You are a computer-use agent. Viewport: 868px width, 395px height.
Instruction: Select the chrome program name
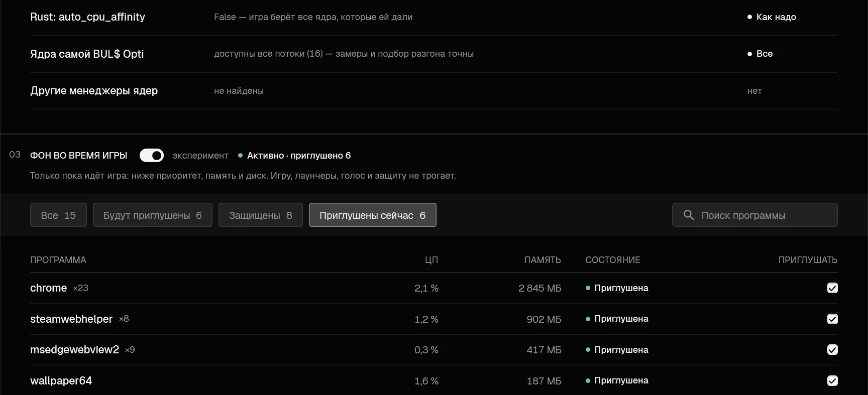pos(49,288)
